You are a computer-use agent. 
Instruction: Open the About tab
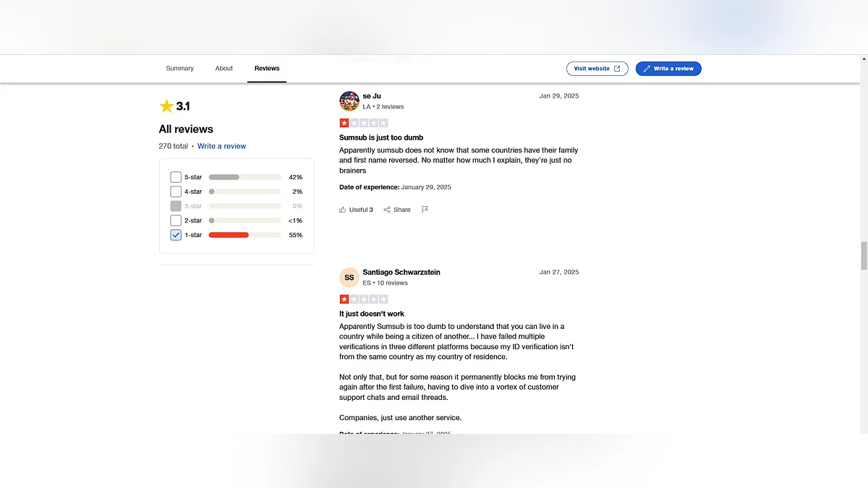coord(224,69)
